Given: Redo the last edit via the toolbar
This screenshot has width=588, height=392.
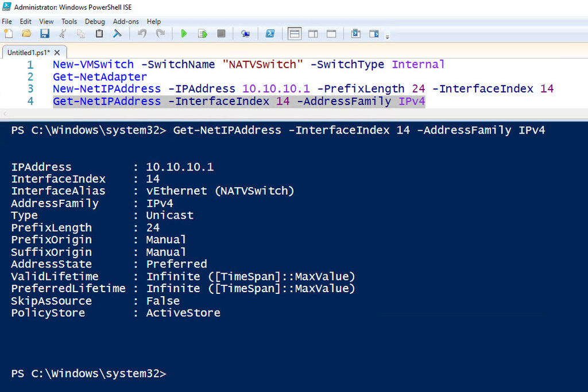Looking at the screenshot, I should coord(163,33).
